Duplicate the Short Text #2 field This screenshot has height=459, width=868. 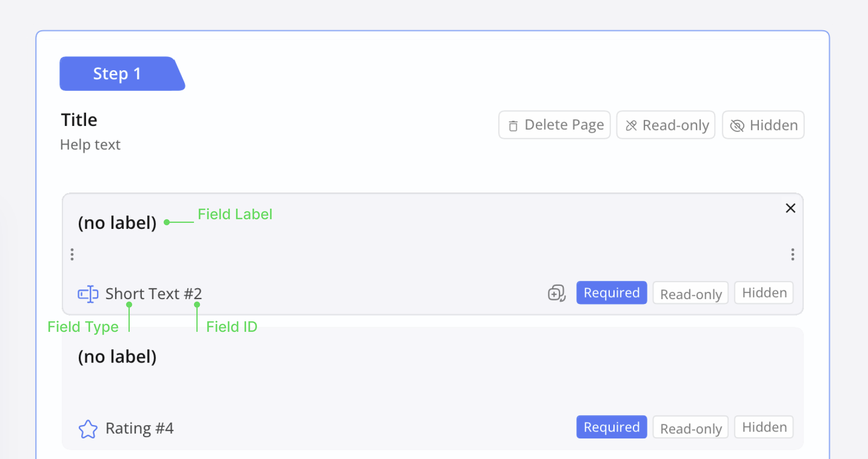coord(556,293)
